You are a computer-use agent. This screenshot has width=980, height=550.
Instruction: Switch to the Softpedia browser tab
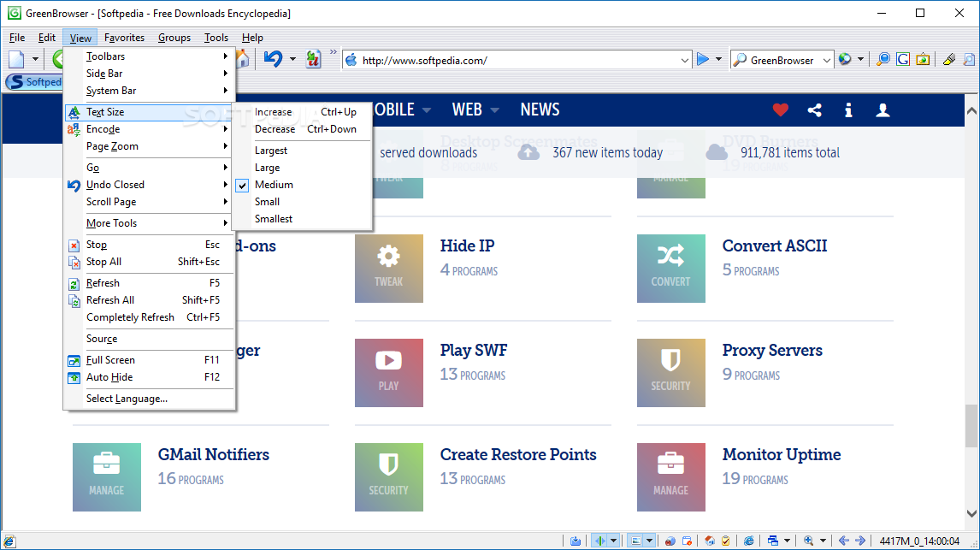coord(35,82)
